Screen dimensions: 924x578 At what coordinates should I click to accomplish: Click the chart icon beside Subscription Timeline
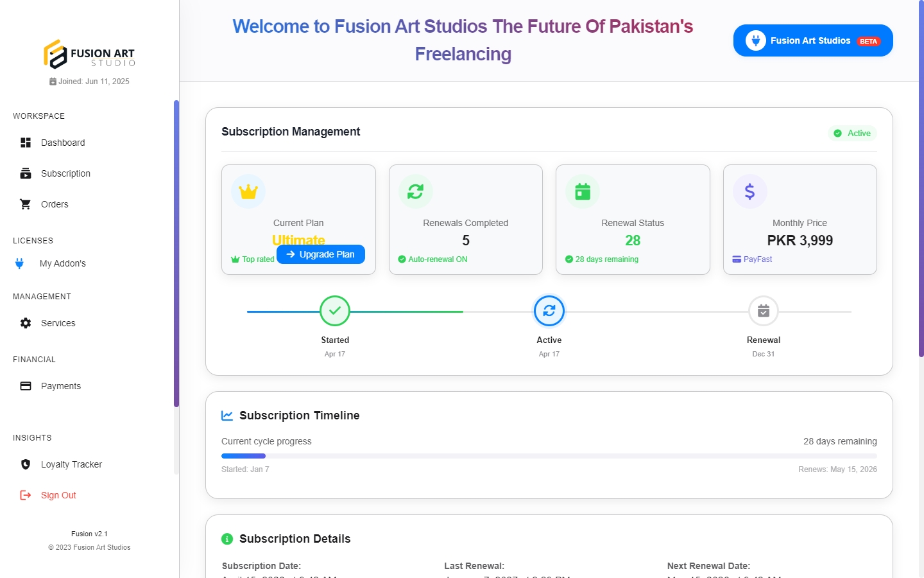227,416
